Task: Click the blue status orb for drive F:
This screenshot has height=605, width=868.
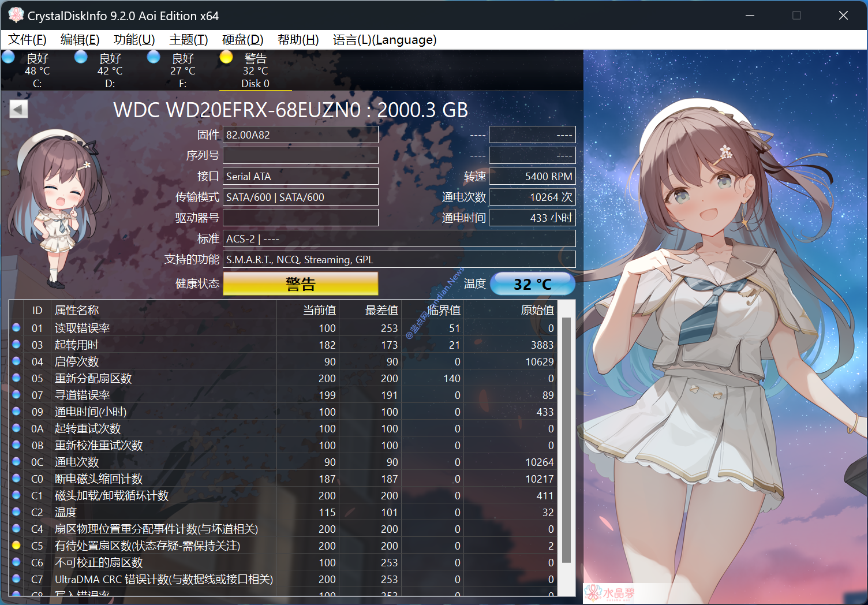Action: [x=154, y=57]
